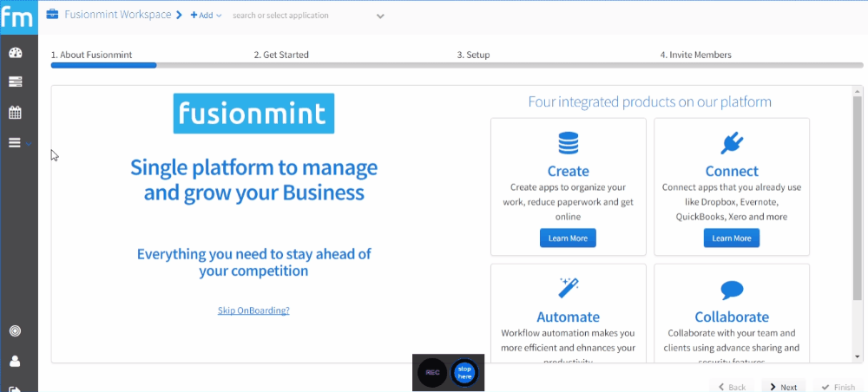Open the calendar sidebar icon
Image resolution: width=868 pixels, height=392 pixels.
(x=16, y=113)
